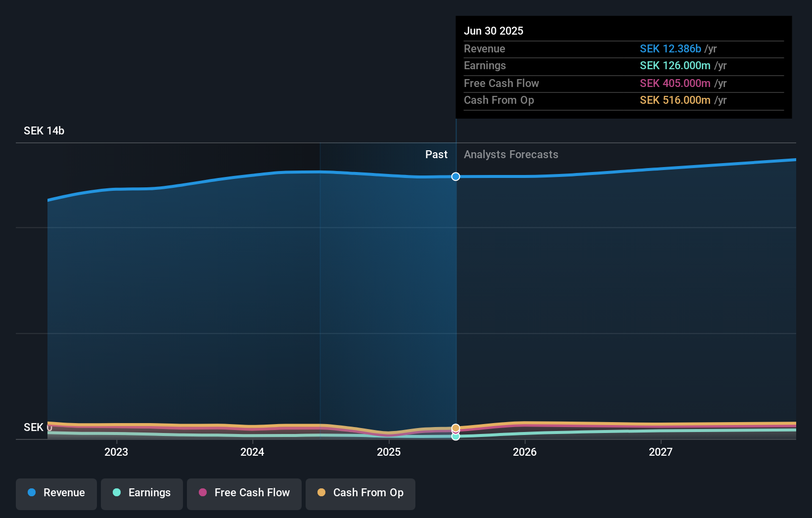Click the Jun 30 2025 tooltip header
The width and height of the screenshot is (812, 518).
pos(494,31)
